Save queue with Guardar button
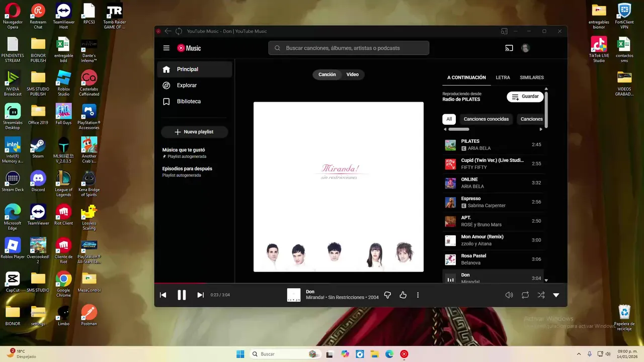Viewport: 644px width, 362px height. tap(525, 97)
